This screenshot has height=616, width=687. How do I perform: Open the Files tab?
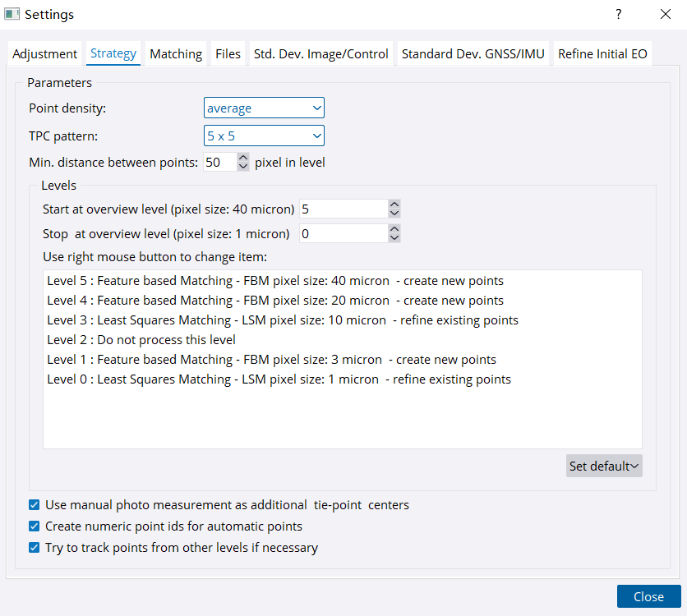coord(228,54)
